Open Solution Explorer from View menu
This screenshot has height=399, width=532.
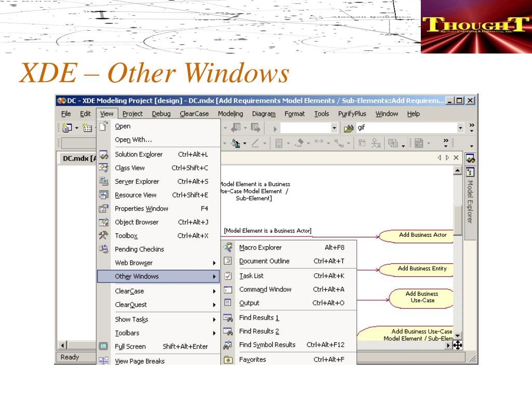tap(158, 154)
